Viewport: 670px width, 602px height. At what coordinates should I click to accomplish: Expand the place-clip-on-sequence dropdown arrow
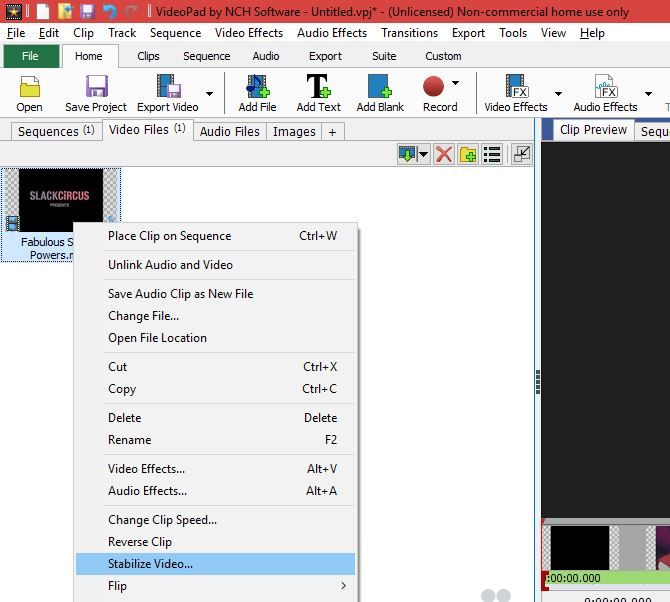424,154
